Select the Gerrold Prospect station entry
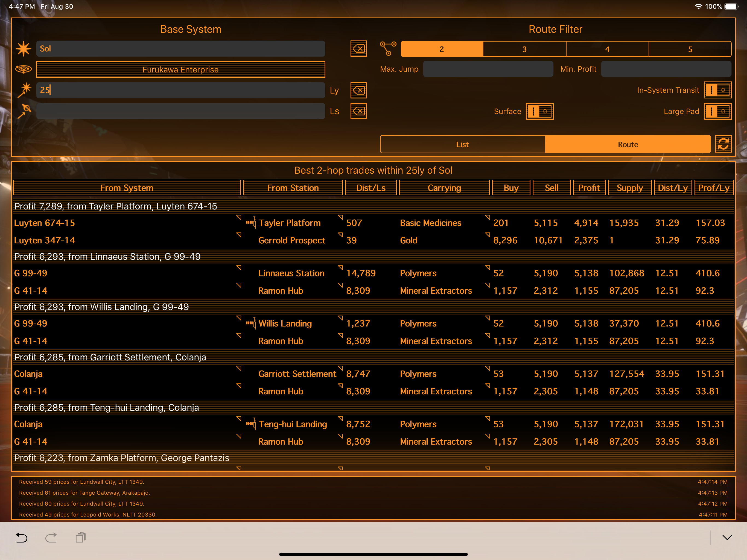This screenshot has width=747, height=560. coord(292,240)
